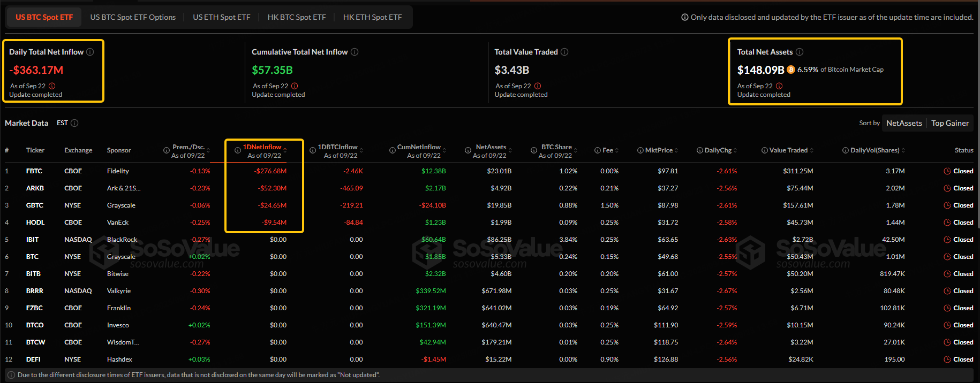Click Closed clock icon in IBIT row

click(947, 240)
